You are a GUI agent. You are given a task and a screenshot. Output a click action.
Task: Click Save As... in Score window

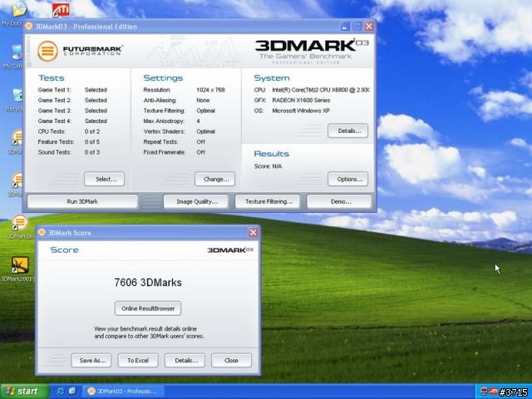(91, 360)
